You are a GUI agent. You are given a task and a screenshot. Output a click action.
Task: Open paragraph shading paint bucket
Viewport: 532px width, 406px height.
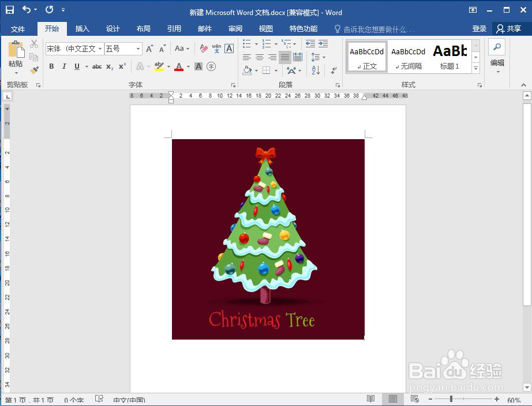pyautogui.click(x=247, y=70)
